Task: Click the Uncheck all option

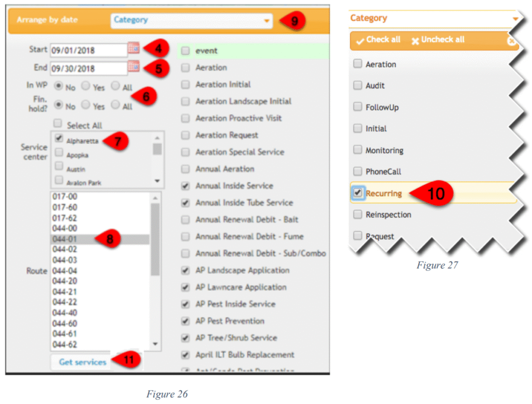Action: point(438,40)
